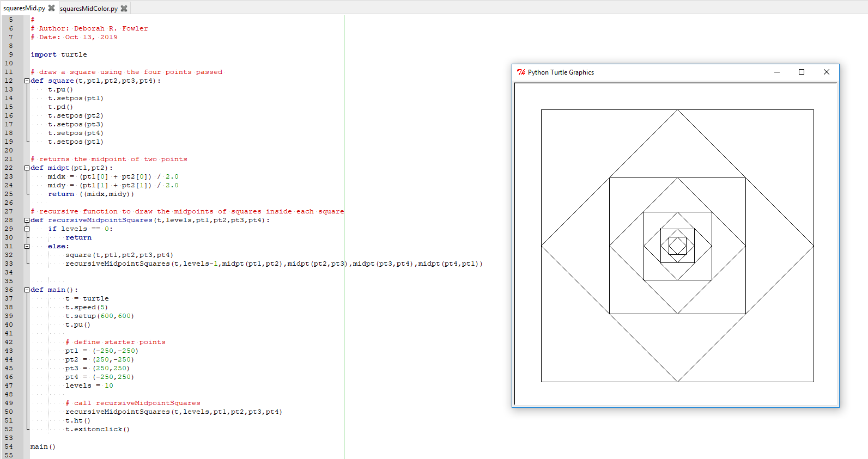
Task: Fold the def midpt function block
Action: pyautogui.click(x=27, y=168)
